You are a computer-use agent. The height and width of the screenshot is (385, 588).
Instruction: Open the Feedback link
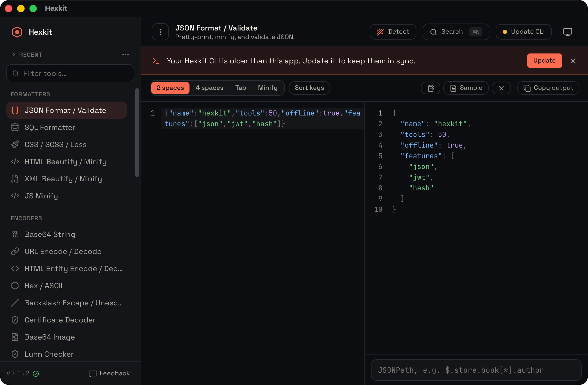tap(110, 373)
